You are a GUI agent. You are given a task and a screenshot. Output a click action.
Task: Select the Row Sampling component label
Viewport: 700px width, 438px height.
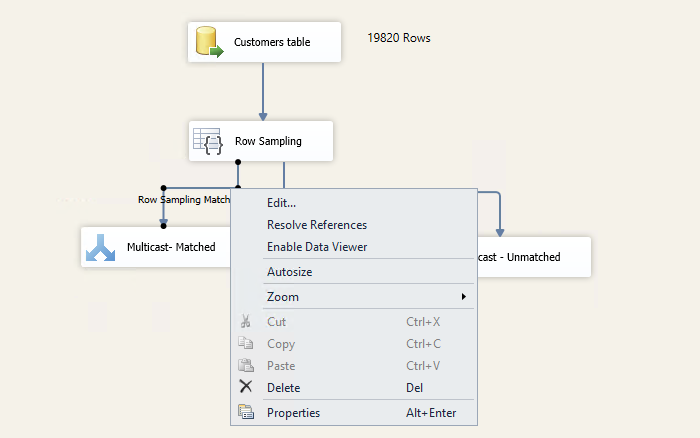coord(268,142)
